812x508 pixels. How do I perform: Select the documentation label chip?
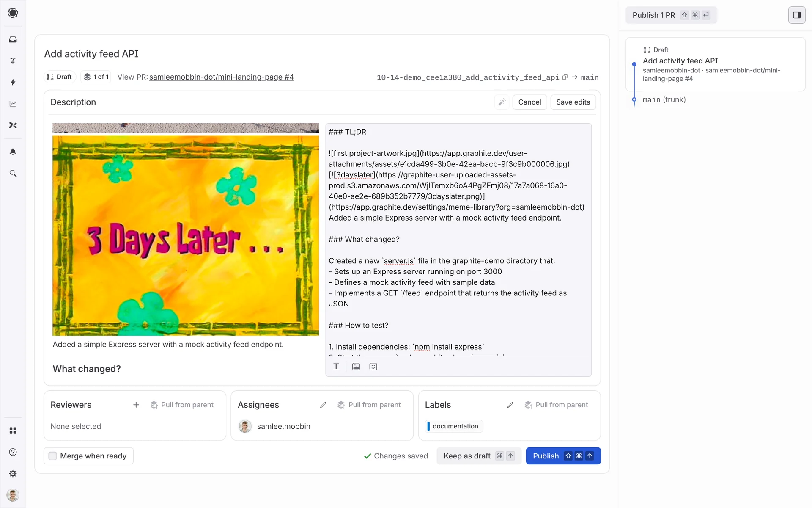click(455, 426)
